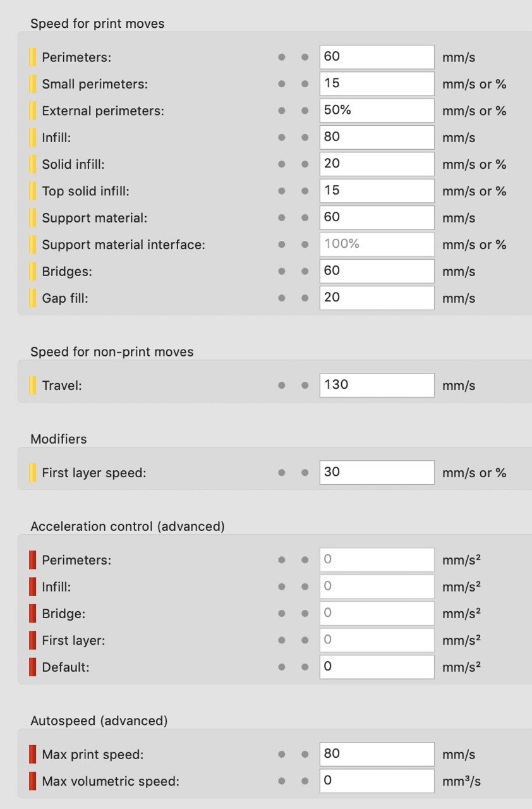The height and width of the screenshot is (809, 532).
Task: Click the right gray dot beside Max volumetric speed
Action: click(305, 781)
